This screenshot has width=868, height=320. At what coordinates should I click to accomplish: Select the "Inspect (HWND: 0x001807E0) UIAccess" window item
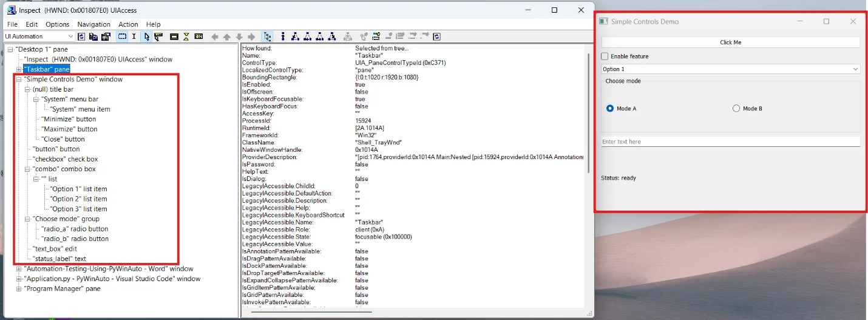click(98, 60)
